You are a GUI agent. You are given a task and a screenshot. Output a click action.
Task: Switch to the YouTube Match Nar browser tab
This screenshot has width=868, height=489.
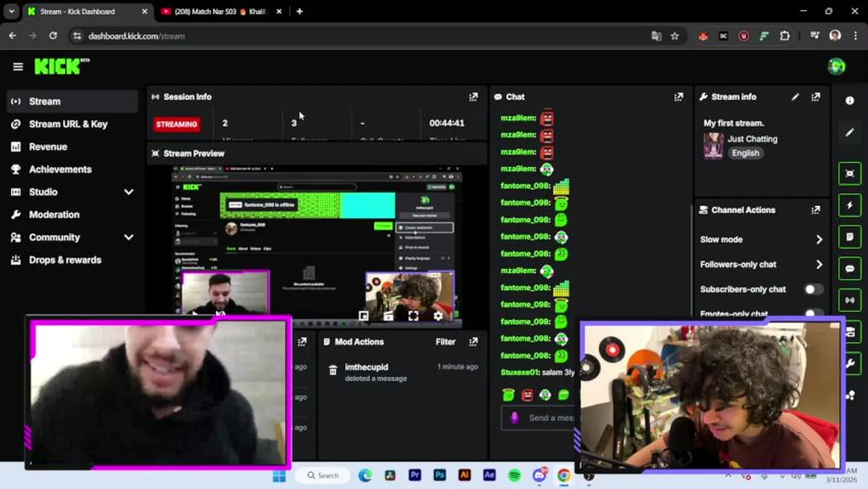pyautogui.click(x=221, y=12)
